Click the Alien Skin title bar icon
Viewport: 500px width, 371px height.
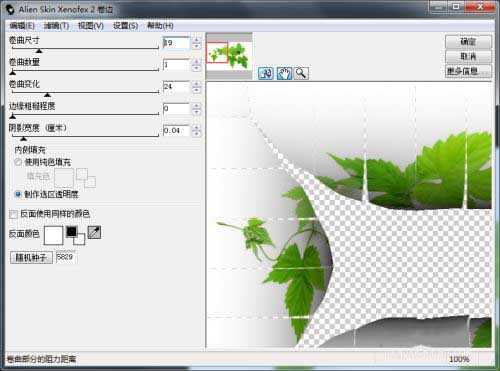point(10,9)
